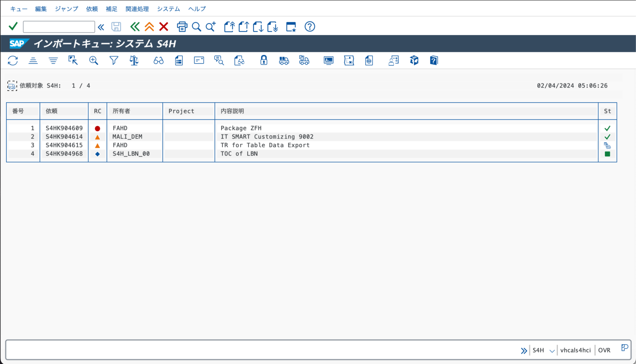Image resolution: width=636 pixels, height=364 pixels.
Task: Click the command field input box
Action: (x=59, y=26)
